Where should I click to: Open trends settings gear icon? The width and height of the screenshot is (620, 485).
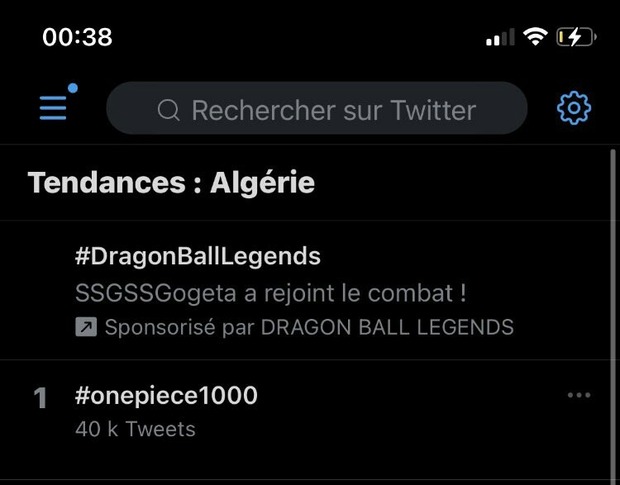tap(573, 108)
